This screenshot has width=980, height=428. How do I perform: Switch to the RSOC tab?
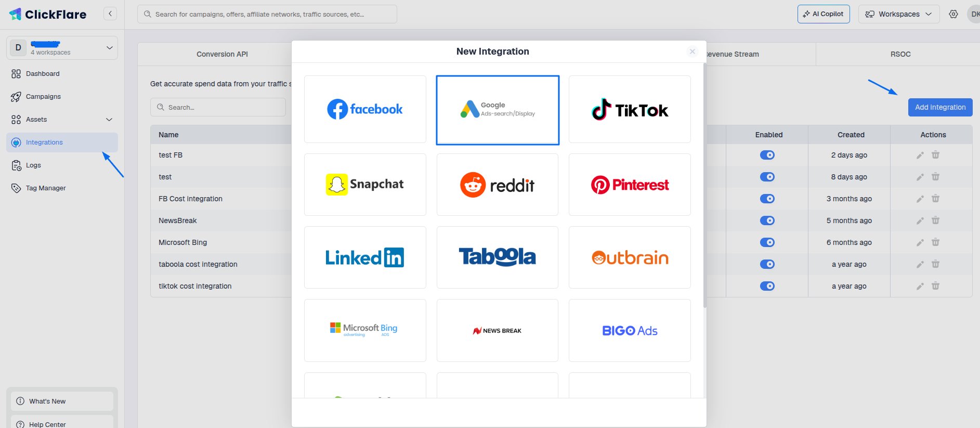pos(900,54)
